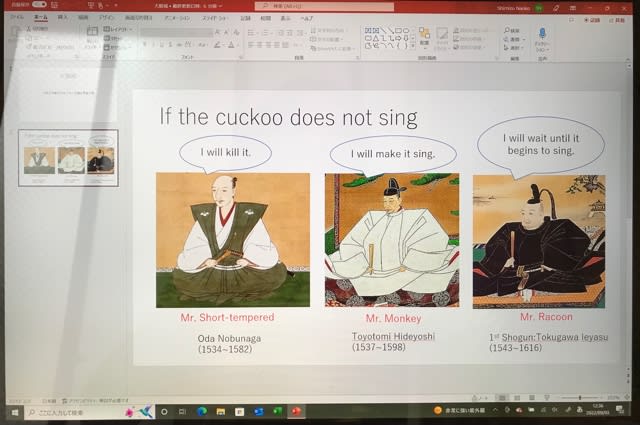640x425 pixels.
Task: Click the Notes button in status bar
Action: point(480,398)
